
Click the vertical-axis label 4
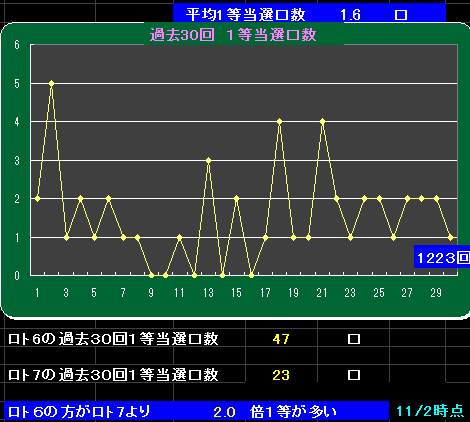(x=17, y=122)
